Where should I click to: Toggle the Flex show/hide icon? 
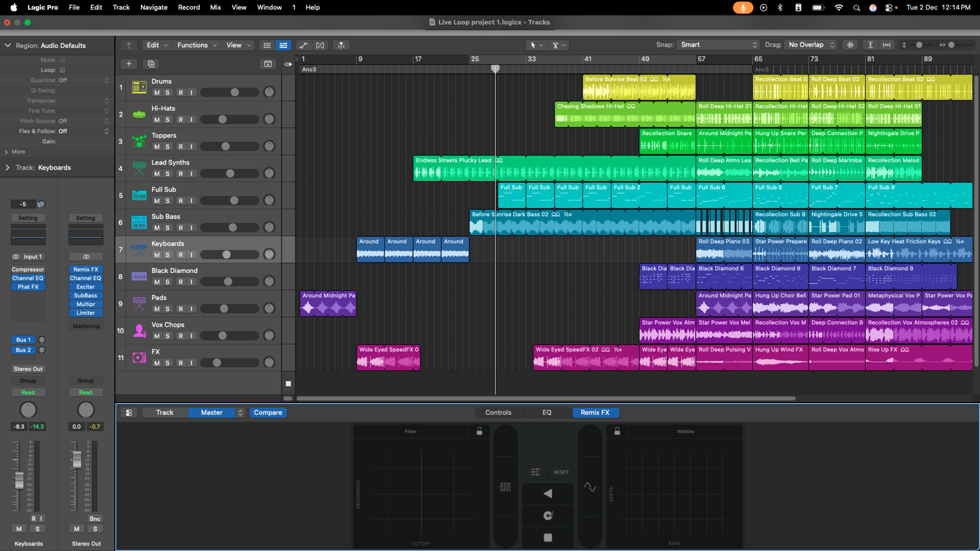click(x=320, y=45)
